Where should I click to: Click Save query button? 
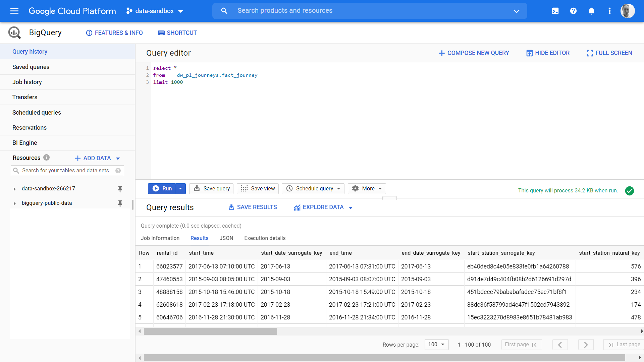tap(211, 188)
